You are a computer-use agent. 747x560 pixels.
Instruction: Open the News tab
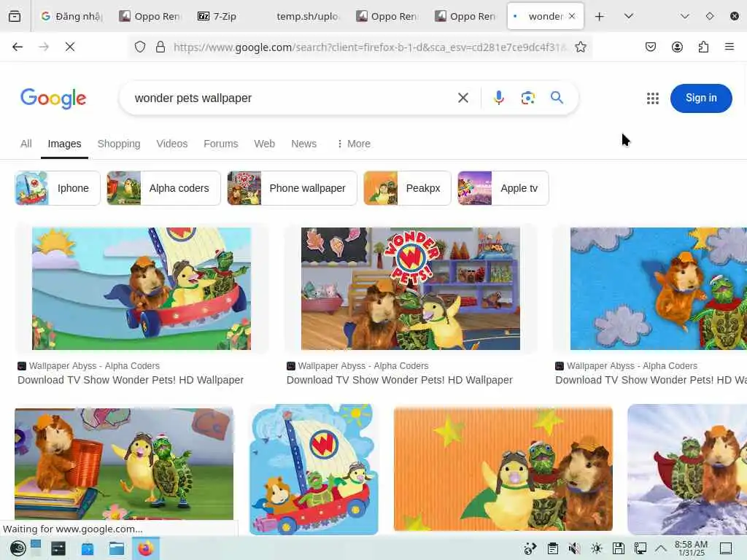click(304, 144)
